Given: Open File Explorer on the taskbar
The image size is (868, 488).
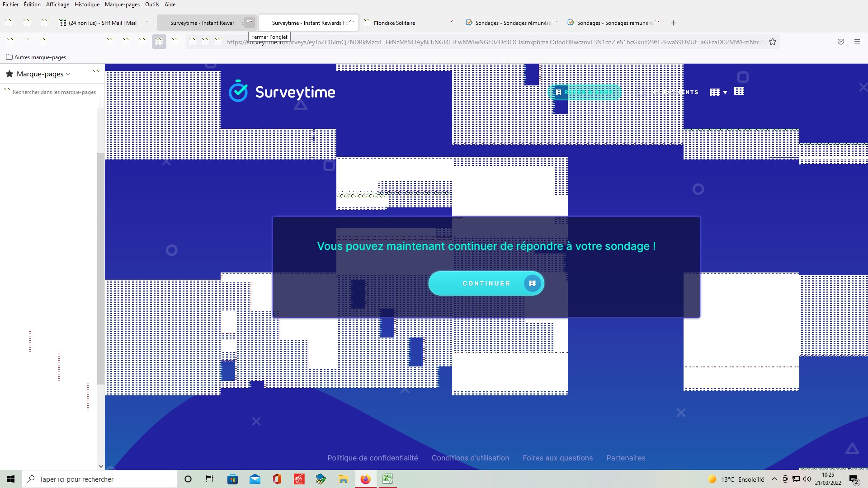Looking at the screenshot, I should click(343, 479).
